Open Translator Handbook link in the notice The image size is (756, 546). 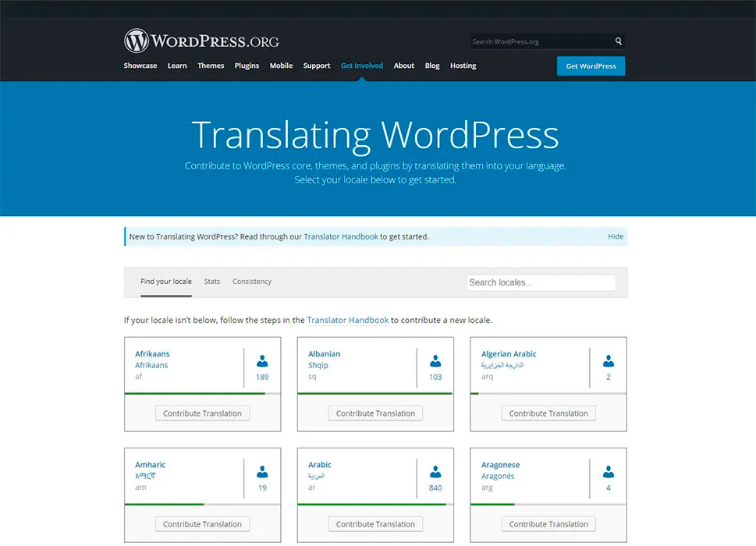pos(341,236)
